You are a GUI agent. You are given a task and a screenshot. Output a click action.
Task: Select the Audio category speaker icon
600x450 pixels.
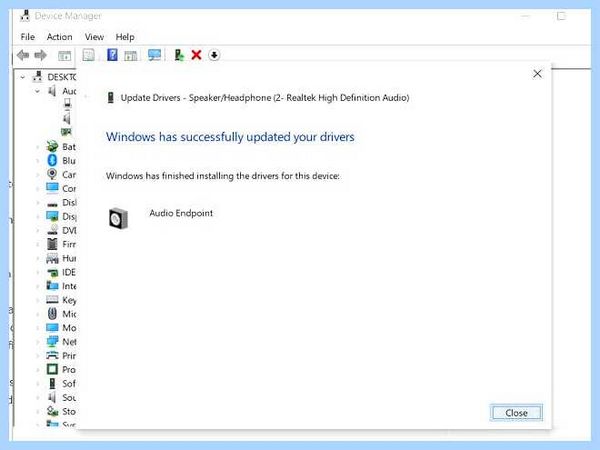point(52,91)
